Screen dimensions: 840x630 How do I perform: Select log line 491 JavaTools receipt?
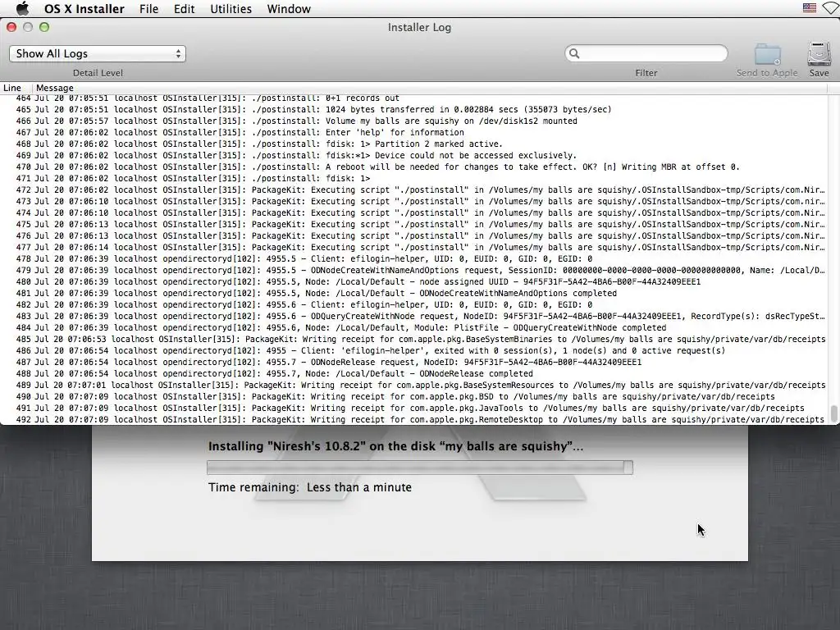coord(413,409)
